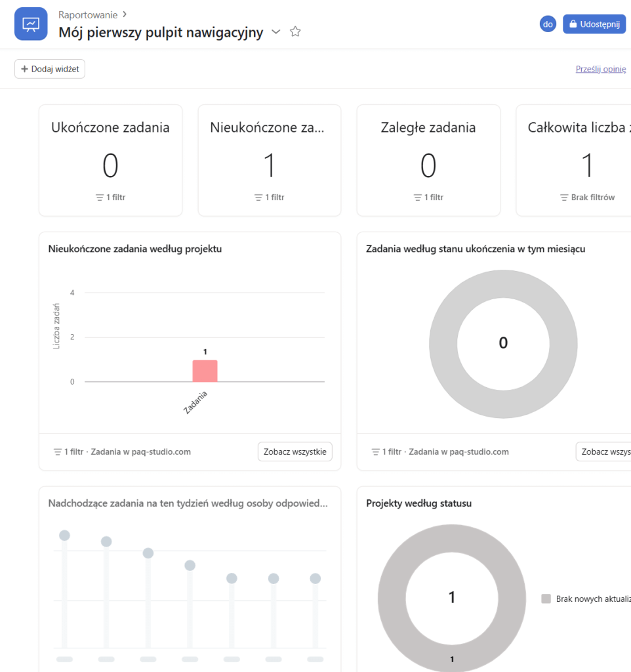Viewport: 631px width, 672px height.
Task: Click the Nadchodzące zadania widget title
Action: coord(188,503)
